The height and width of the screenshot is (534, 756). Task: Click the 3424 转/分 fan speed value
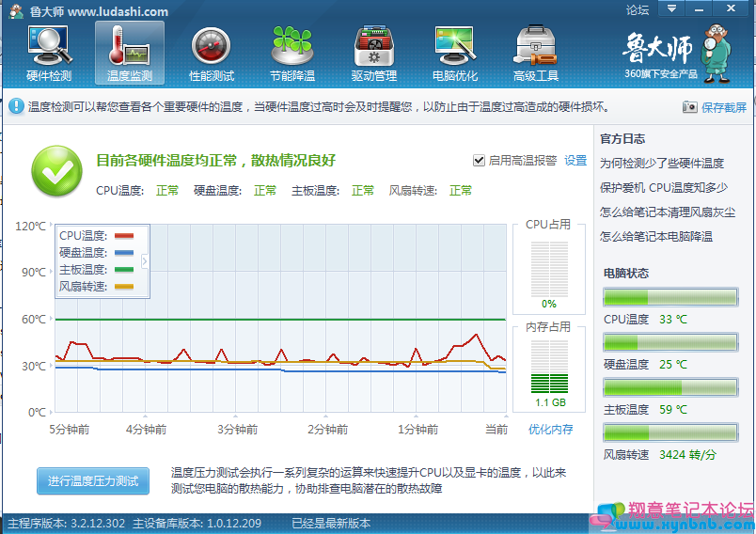tap(687, 455)
